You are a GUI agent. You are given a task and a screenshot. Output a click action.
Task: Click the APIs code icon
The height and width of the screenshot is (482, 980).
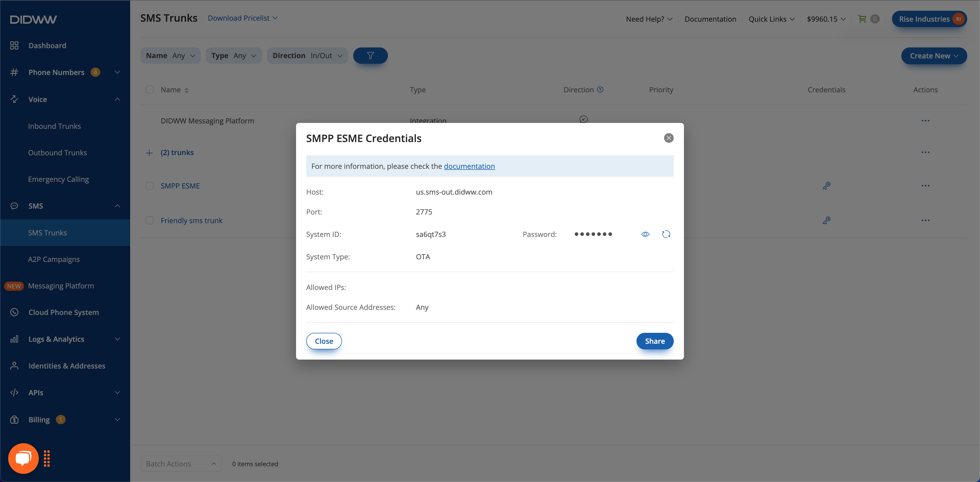coord(14,393)
